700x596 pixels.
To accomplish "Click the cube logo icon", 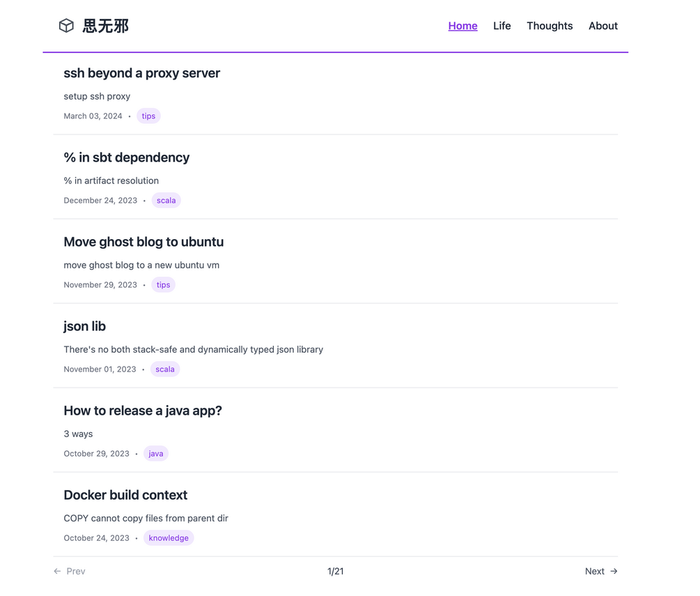I will (66, 26).
